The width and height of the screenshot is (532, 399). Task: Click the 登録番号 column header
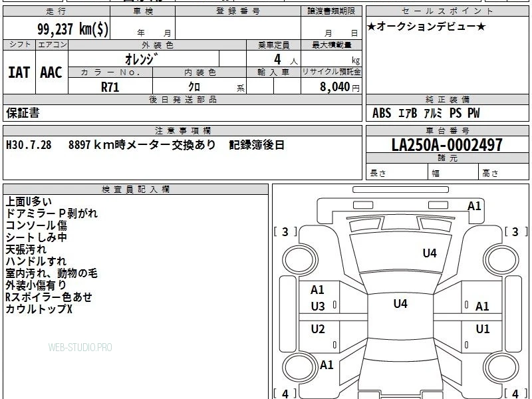click(x=238, y=11)
